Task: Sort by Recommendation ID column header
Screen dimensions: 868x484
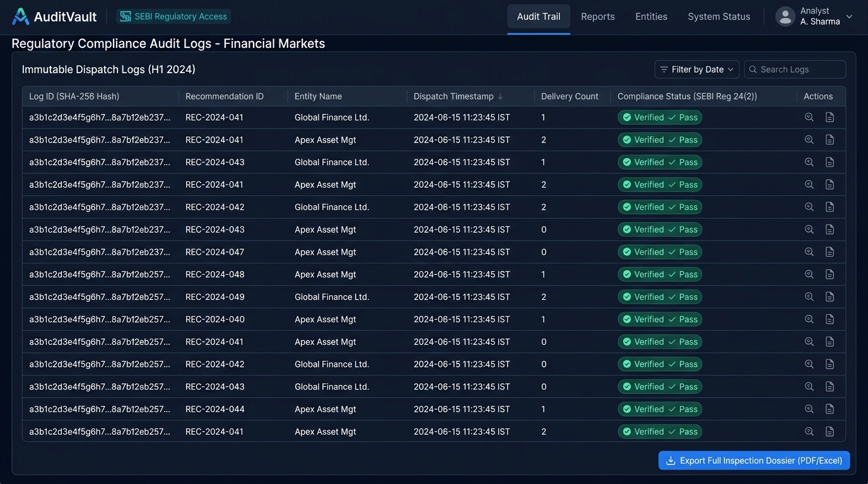Action: (225, 96)
